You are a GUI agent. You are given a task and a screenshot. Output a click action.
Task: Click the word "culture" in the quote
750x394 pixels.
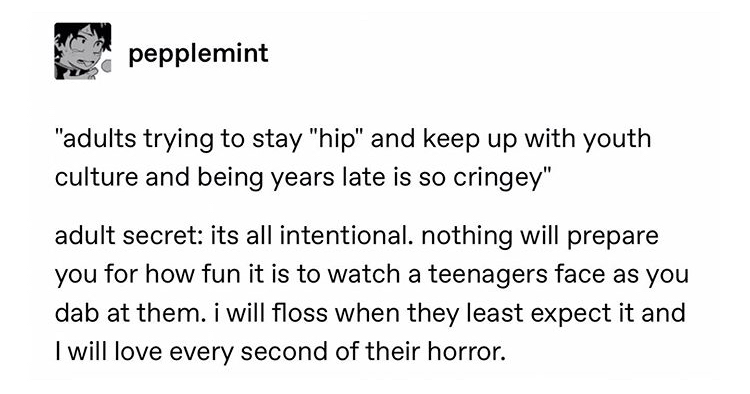pos(96,178)
